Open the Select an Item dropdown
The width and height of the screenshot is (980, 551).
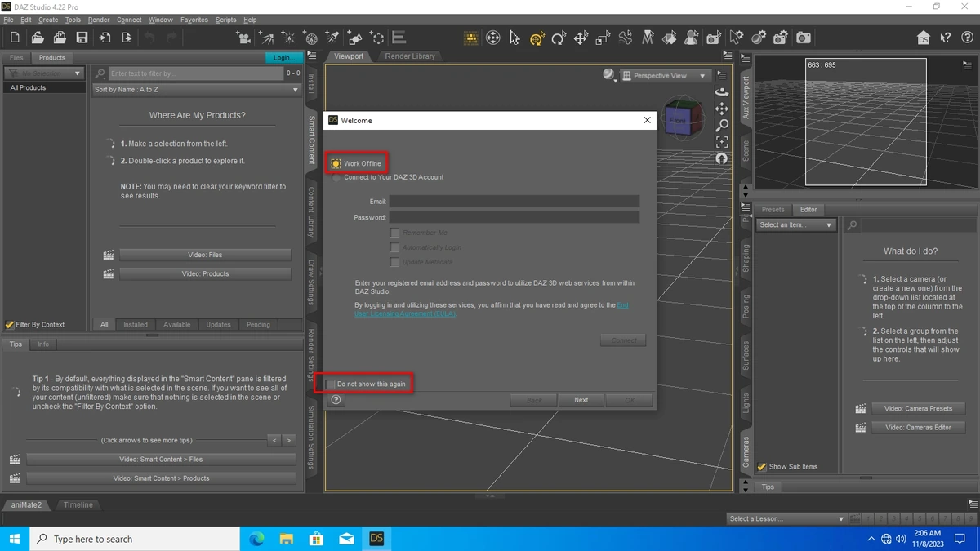[x=796, y=224]
